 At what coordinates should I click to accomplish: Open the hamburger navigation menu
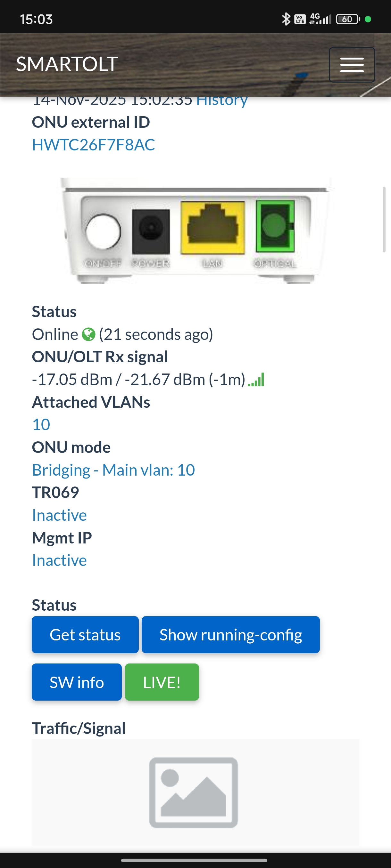tap(352, 65)
